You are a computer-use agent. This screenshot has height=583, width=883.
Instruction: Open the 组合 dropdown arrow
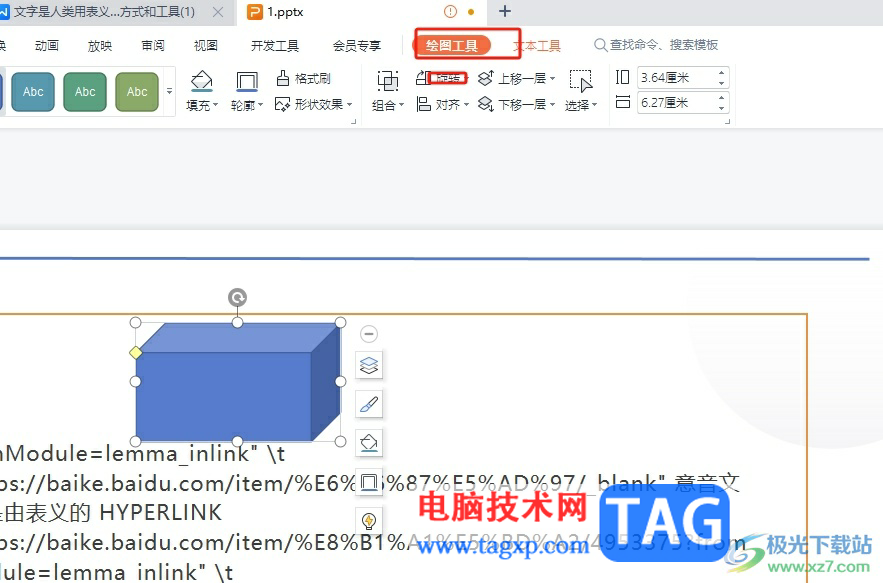402,105
